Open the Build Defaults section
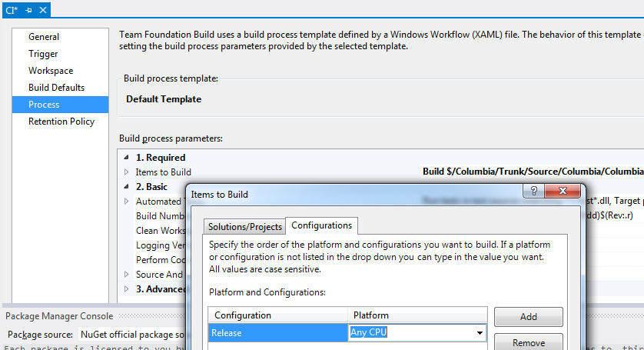 coord(56,88)
